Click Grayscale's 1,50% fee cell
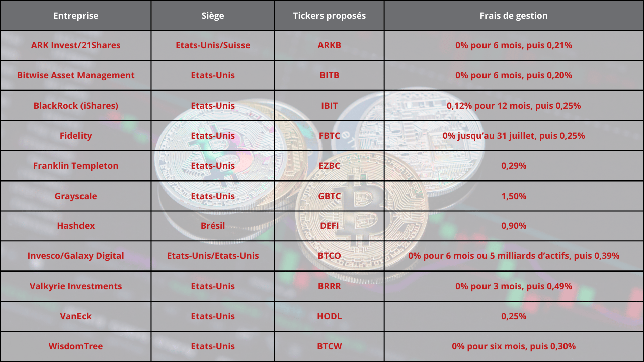 pos(514,196)
